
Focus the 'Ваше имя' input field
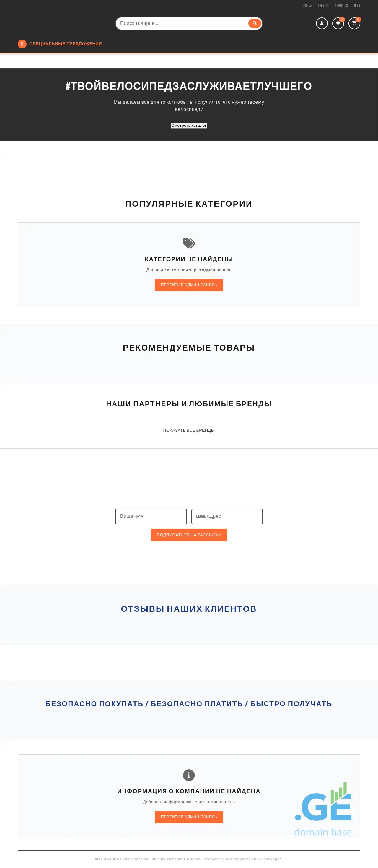coord(151,516)
